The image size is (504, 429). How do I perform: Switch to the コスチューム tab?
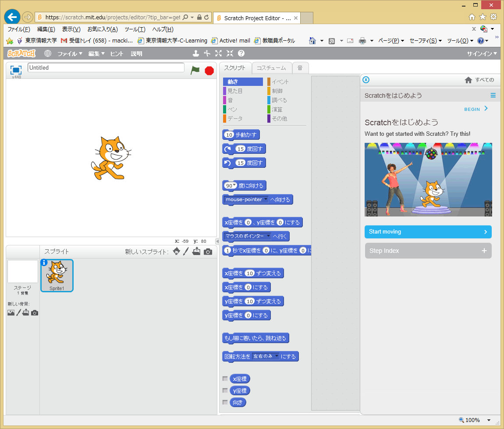click(x=272, y=68)
